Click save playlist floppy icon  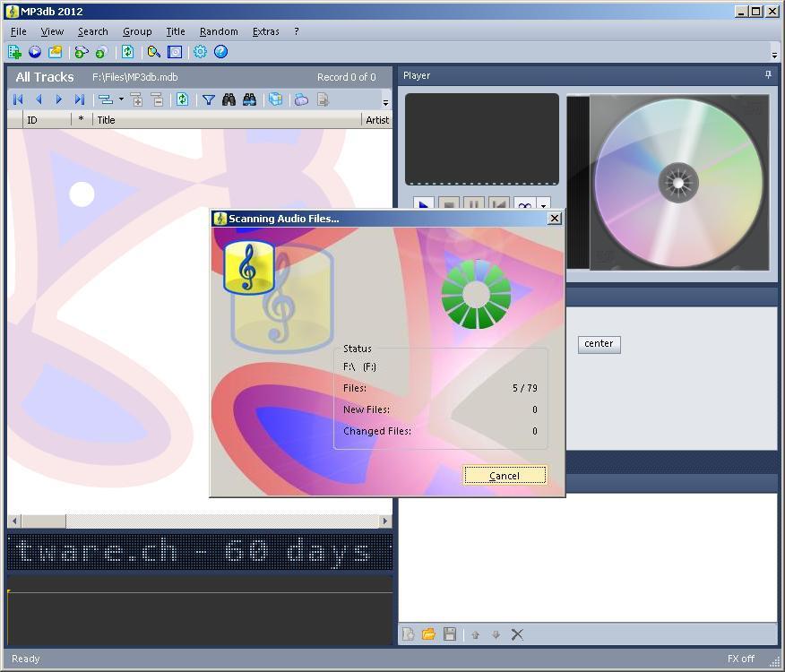[x=450, y=634]
